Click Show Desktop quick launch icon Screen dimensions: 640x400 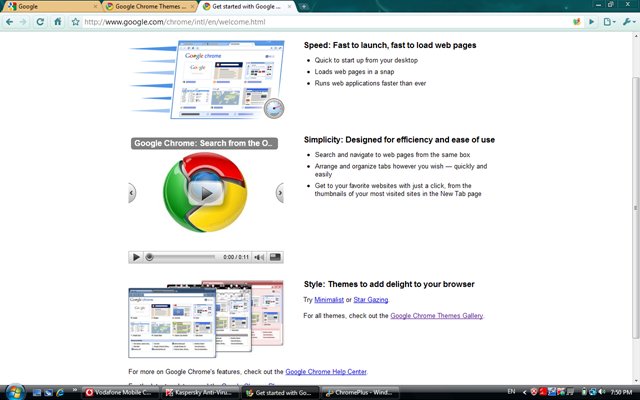[37, 393]
